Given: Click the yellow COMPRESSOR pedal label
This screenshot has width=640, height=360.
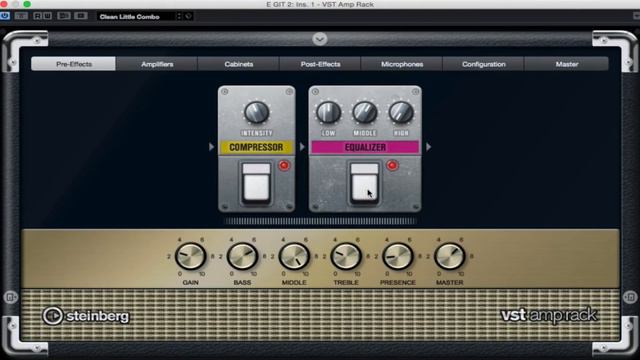Looking at the screenshot, I should (x=256, y=147).
